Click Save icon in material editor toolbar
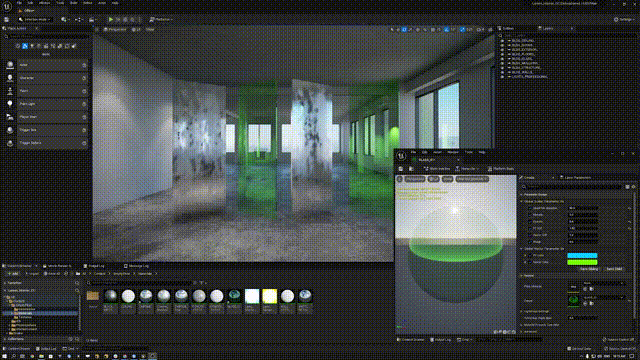The image size is (640, 360). click(x=401, y=169)
